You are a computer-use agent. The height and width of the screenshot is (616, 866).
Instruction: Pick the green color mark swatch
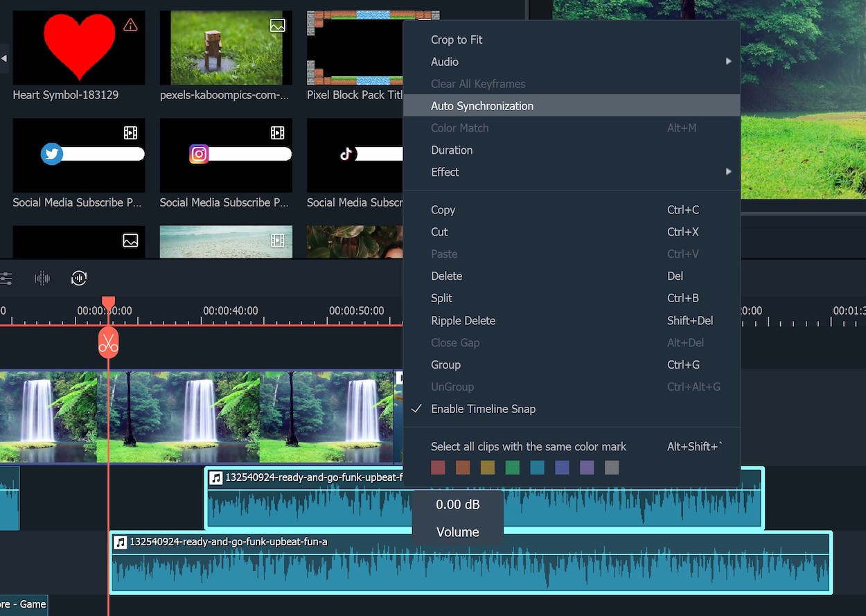click(512, 468)
